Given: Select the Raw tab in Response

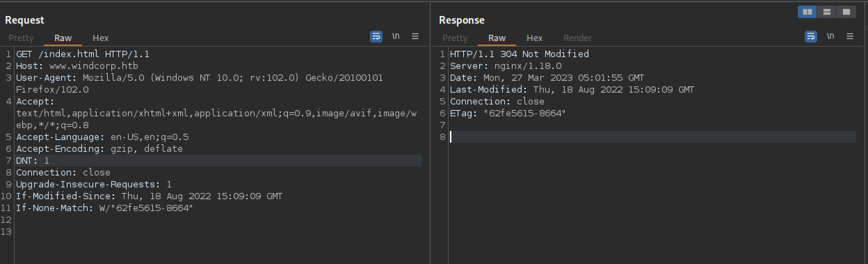Looking at the screenshot, I should click(497, 38).
